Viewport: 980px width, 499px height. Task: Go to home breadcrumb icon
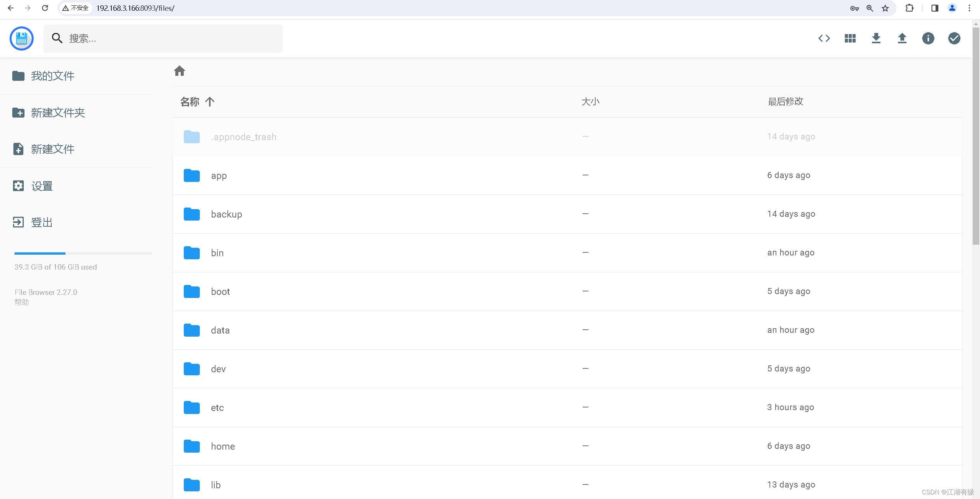[x=180, y=71]
